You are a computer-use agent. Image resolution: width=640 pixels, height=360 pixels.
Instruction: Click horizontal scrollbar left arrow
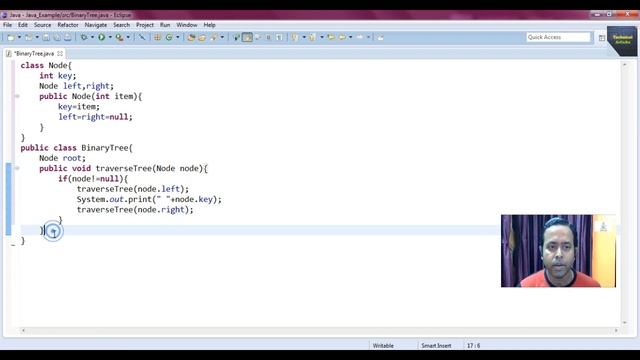point(23,330)
